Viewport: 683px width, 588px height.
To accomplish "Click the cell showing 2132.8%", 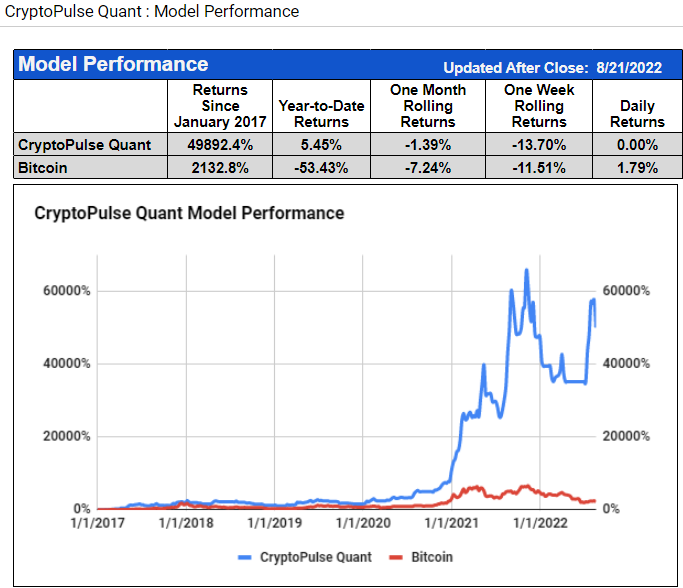I will pos(220,168).
